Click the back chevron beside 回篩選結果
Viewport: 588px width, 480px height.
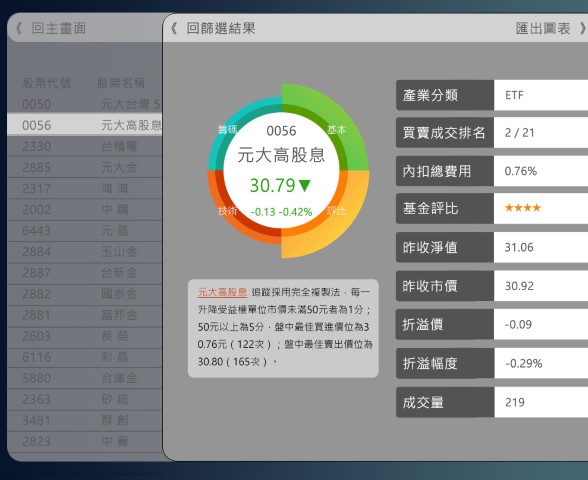174,28
